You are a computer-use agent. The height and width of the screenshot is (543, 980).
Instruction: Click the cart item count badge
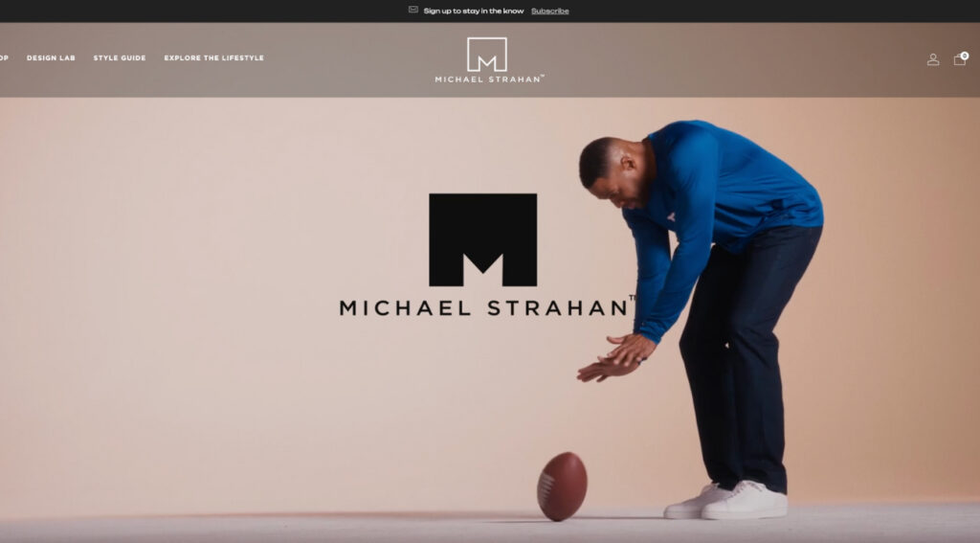[x=965, y=56]
